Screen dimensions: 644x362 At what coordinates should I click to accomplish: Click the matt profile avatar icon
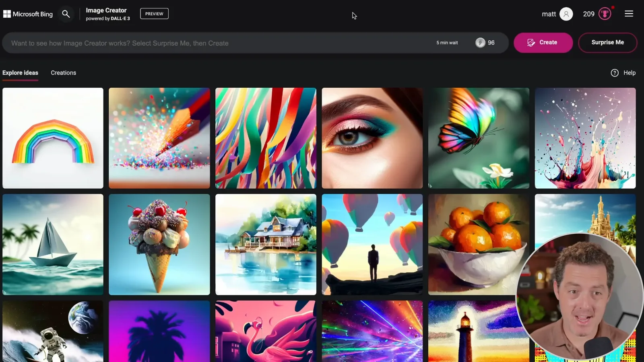point(566,14)
